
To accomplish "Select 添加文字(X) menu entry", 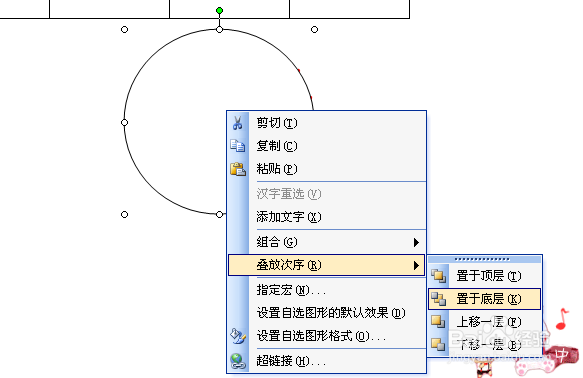I will click(326, 217).
